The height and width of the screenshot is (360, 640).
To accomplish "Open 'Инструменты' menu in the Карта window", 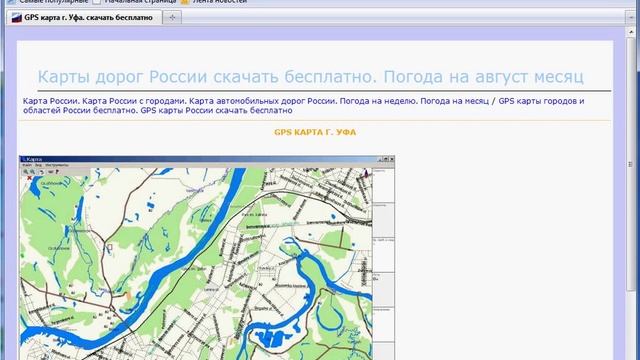I will pyautogui.click(x=57, y=165).
